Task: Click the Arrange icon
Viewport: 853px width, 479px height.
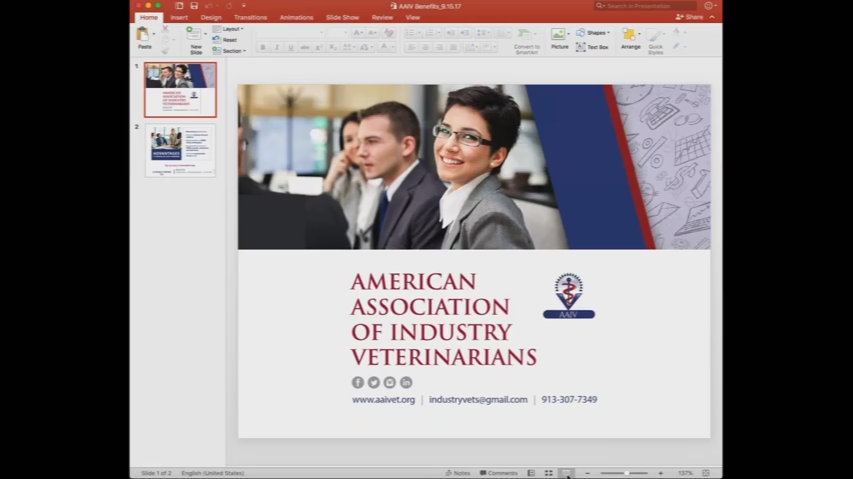Action: point(629,34)
